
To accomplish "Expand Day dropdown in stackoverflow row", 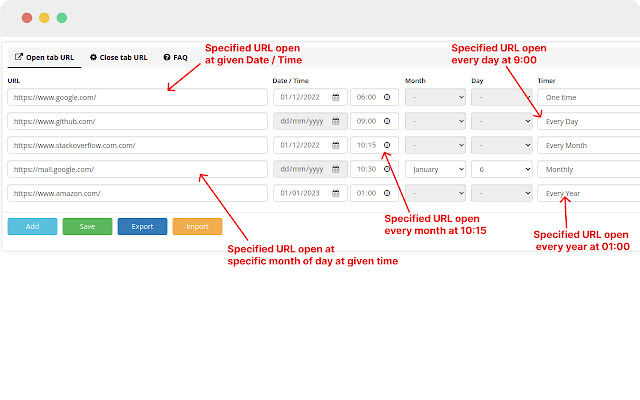I will pos(502,145).
